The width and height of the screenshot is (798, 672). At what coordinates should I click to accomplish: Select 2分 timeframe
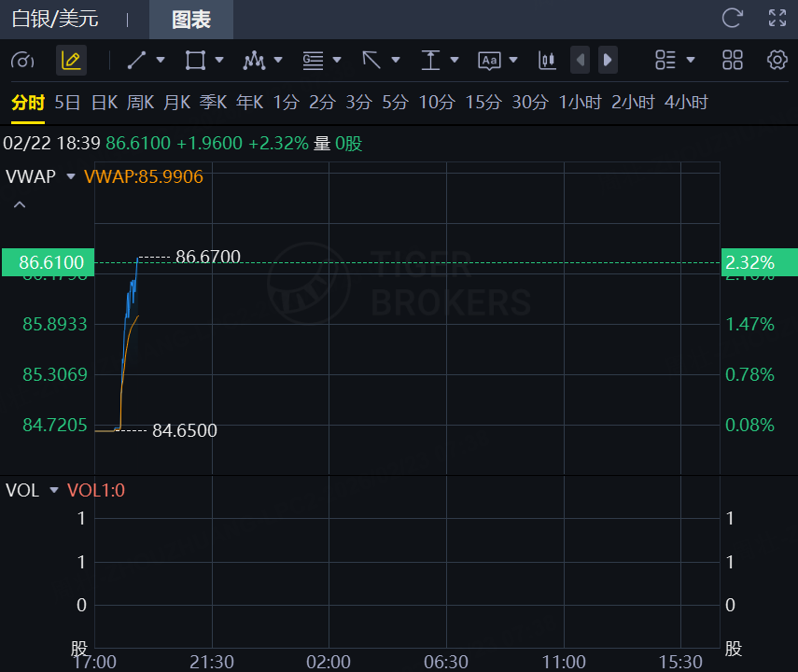(x=322, y=103)
